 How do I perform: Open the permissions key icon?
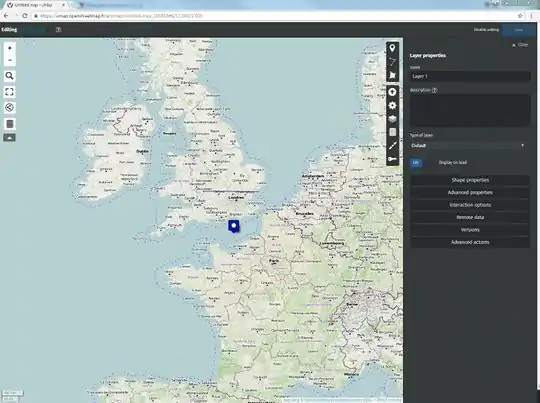[x=392, y=159]
